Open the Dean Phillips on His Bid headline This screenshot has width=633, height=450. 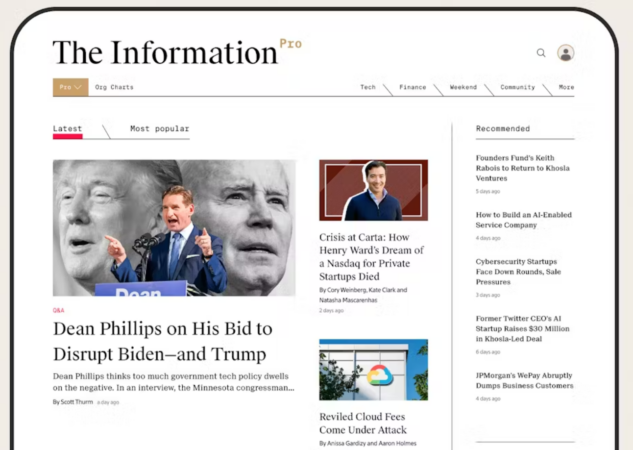tap(163, 341)
